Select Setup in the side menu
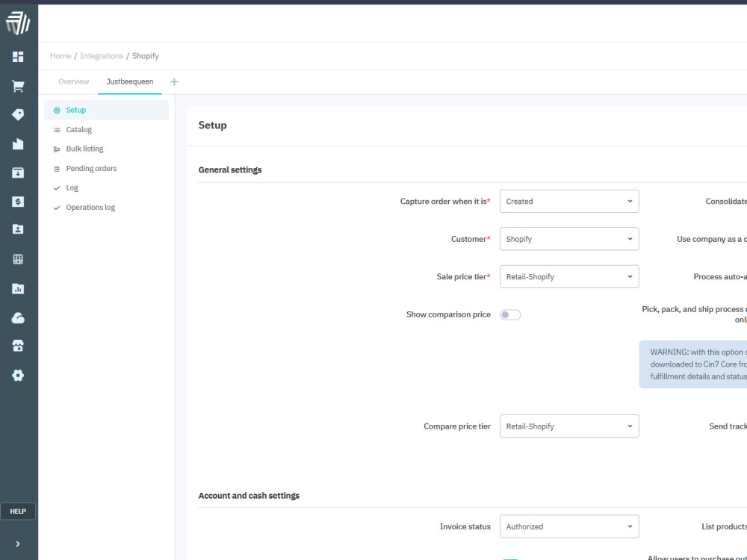 (106, 110)
